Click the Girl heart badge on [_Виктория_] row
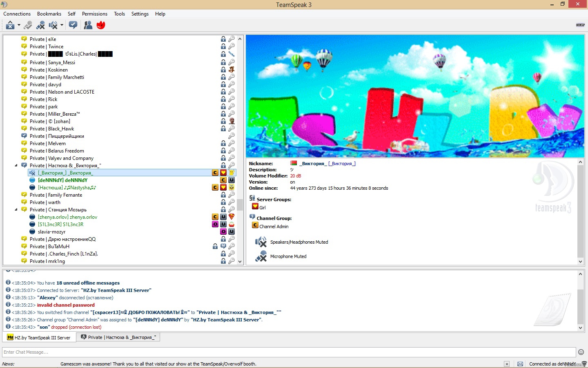The image size is (588, 368). 223,173
